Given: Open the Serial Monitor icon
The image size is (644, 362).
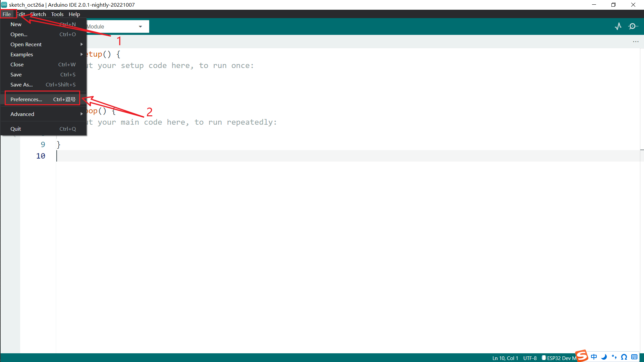Looking at the screenshot, I should (633, 26).
